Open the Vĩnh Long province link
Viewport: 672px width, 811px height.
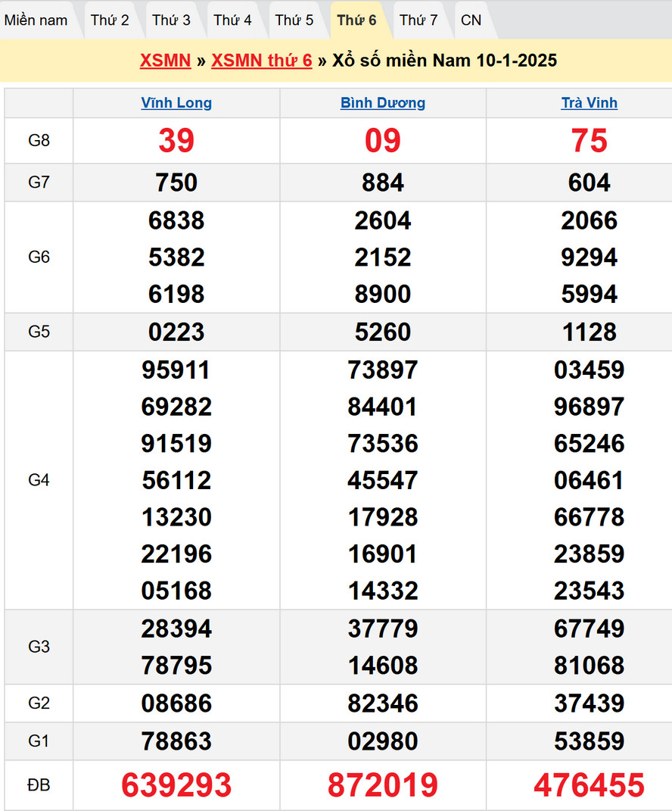[x=176, y=103]
